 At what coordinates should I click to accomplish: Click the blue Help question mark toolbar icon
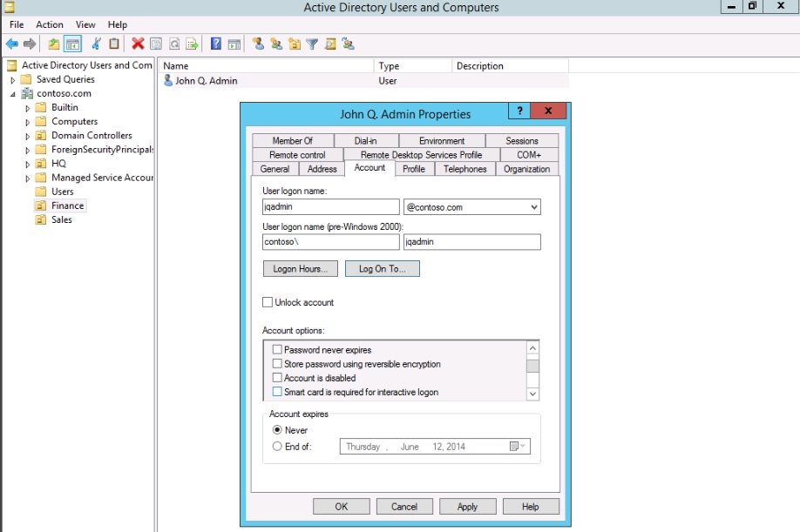coord(216,44)
